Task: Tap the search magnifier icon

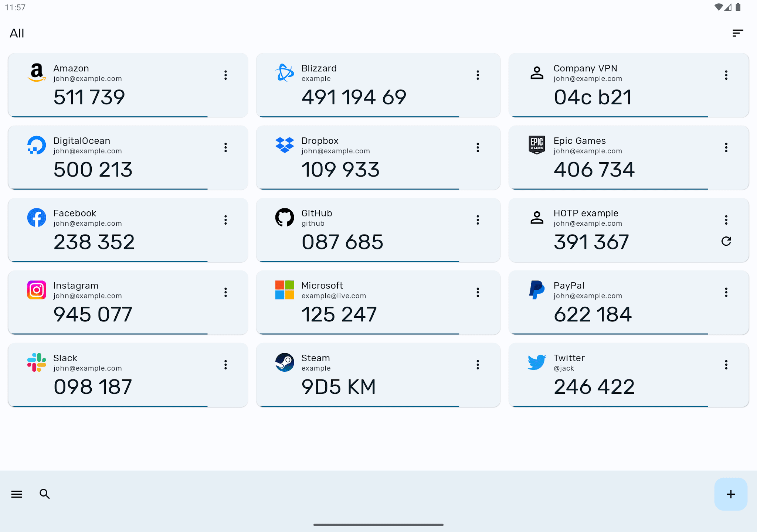Action: (x=45, y=494)
